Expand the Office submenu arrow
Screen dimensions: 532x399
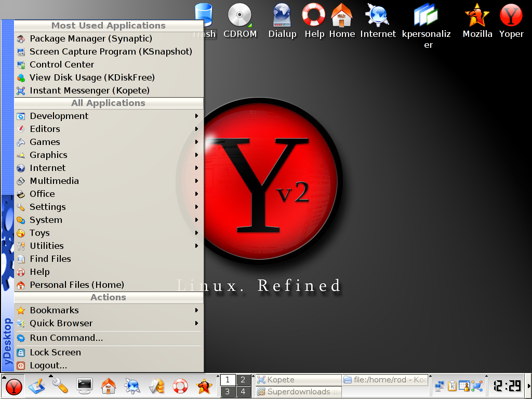click(196, 194)
